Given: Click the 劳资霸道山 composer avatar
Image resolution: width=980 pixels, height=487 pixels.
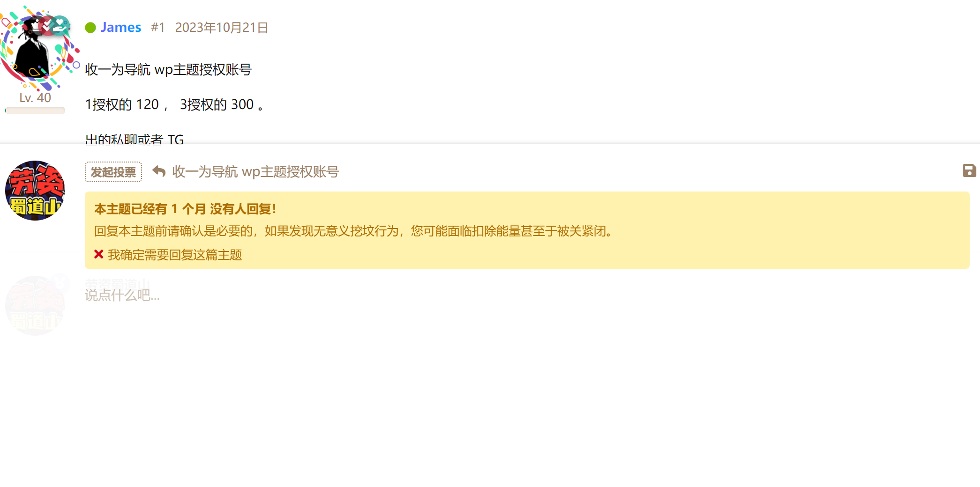Looking at the screenshot, I should point(35,191).
